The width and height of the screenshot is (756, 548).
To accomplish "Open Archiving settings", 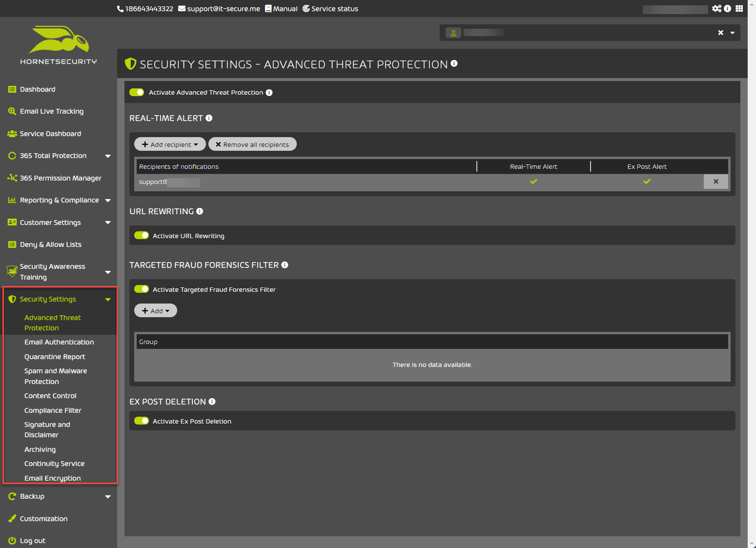I will [x=40, y=449].
